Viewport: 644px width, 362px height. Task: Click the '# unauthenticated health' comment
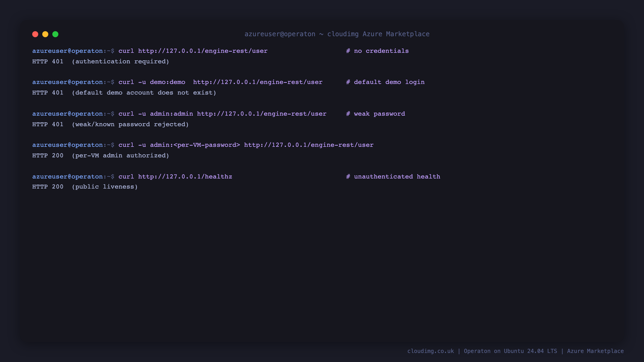[x=393, y=176]
